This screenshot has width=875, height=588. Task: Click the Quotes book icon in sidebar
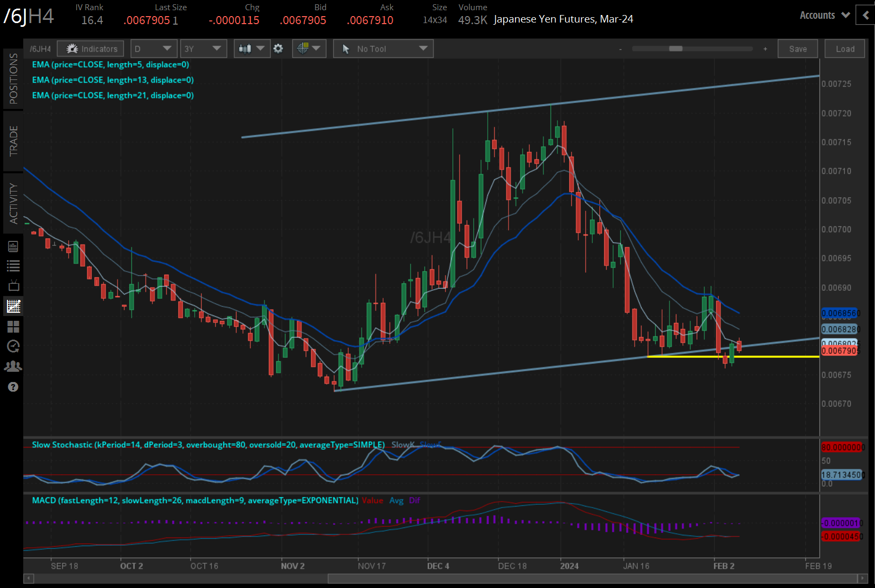(x=13, y=246)
